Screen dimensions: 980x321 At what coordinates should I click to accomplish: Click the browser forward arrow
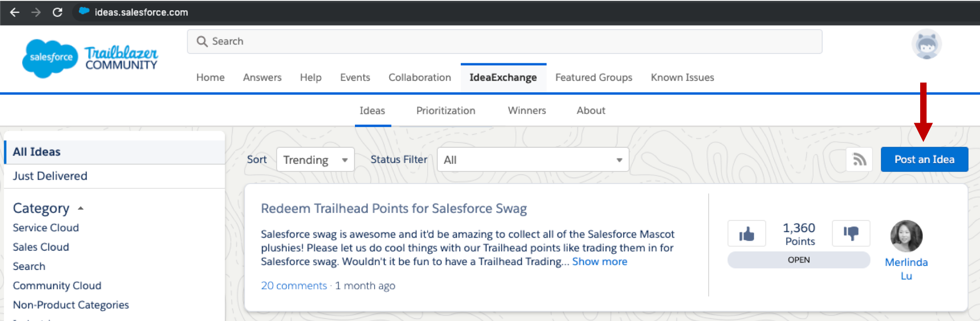point(36,12)
